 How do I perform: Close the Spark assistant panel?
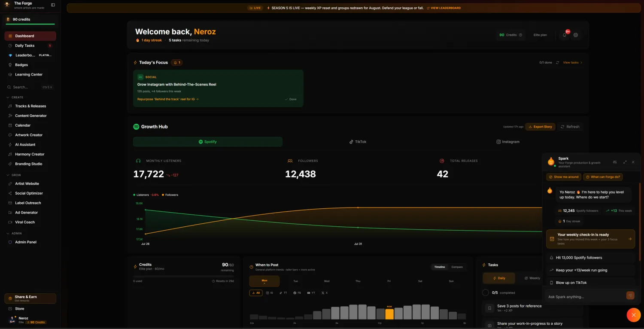[x=633, y=162]
